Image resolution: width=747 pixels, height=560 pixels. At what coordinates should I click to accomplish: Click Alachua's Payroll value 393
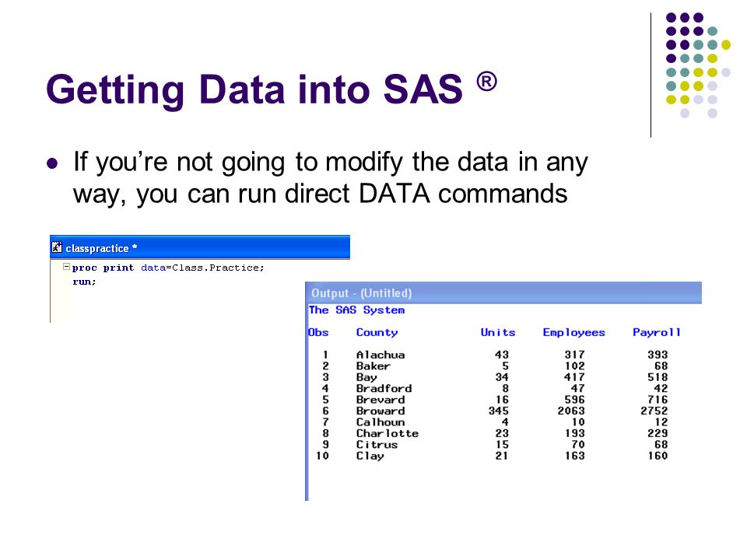coord(658,355)
